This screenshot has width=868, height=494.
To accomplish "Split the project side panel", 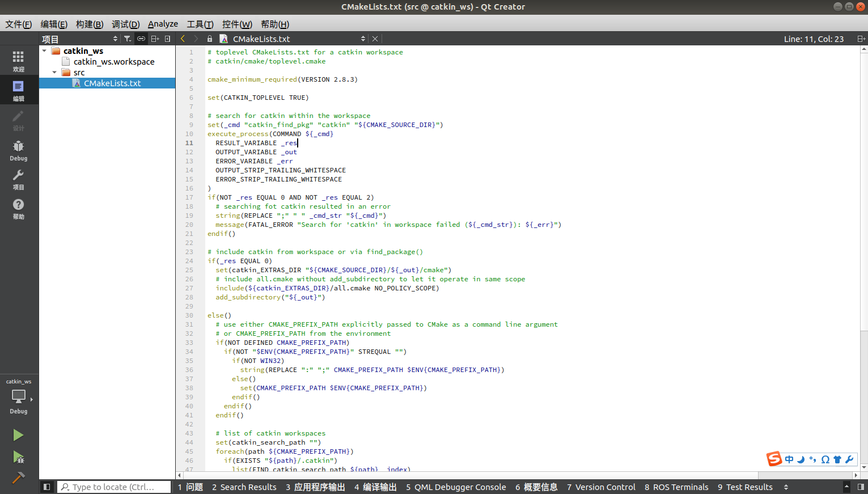I will [155, 39].
